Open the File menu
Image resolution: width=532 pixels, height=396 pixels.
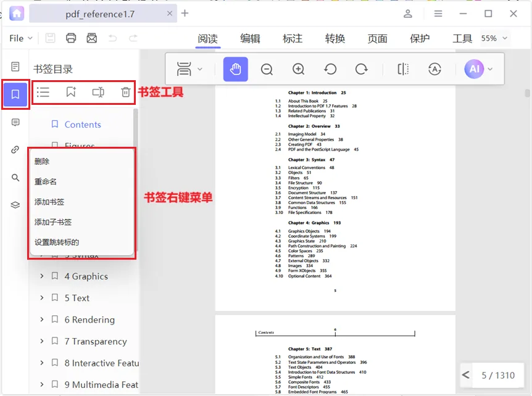(x=21, y=38)
